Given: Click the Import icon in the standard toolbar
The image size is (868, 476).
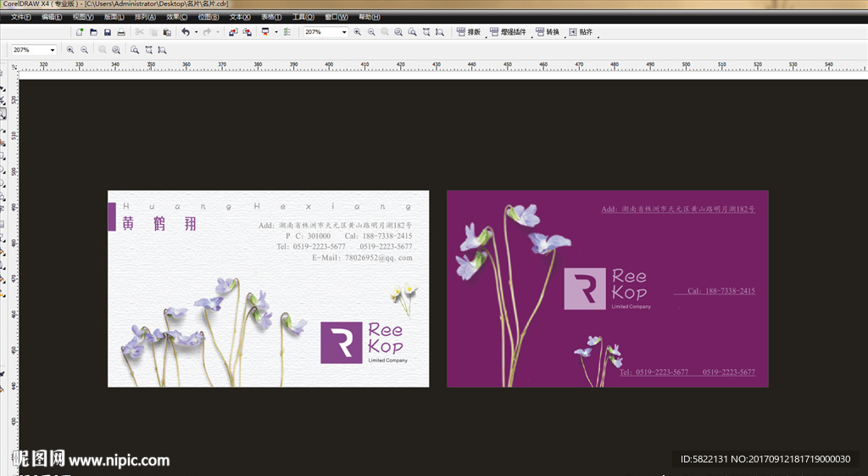Looking at the screenshot, I should [x=233, y=32].
